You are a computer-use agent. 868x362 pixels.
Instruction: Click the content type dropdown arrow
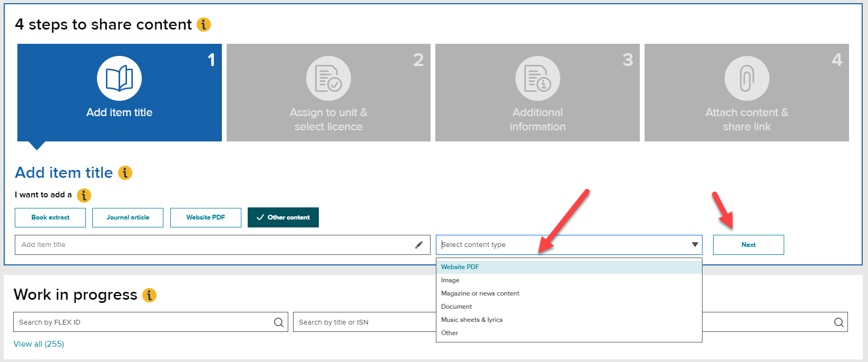point(695,245)
